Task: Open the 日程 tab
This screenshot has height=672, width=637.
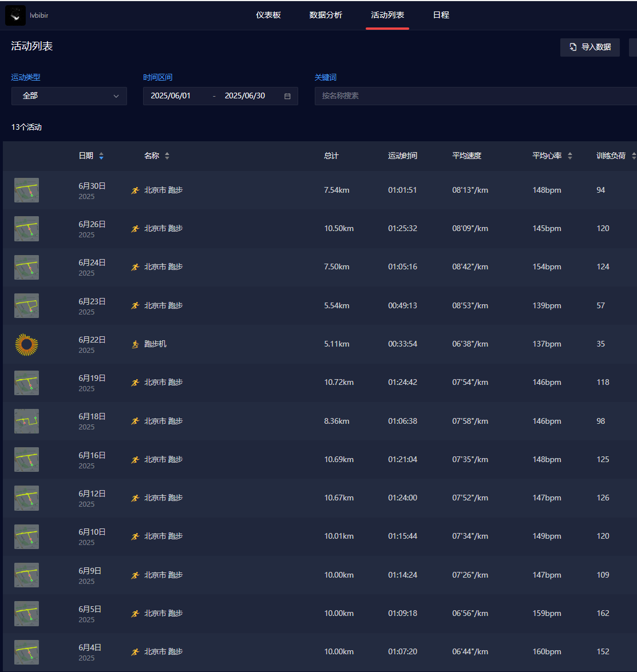Action: 441,15
